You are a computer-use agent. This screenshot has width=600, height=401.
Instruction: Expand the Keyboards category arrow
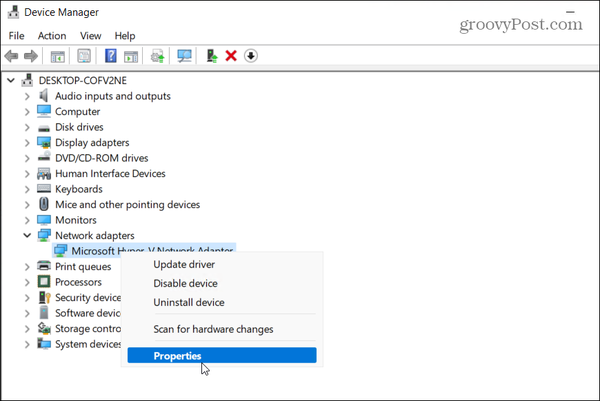point(27,189)
